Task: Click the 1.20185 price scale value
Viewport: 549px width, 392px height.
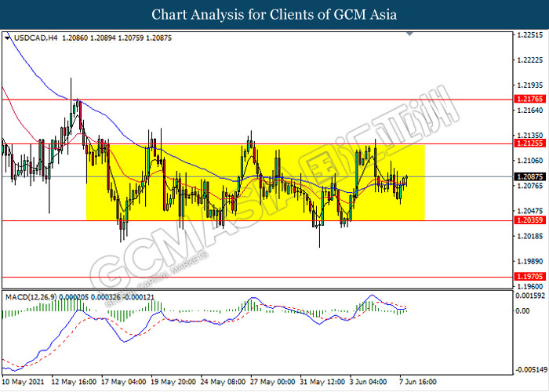Action: [530, 236]
